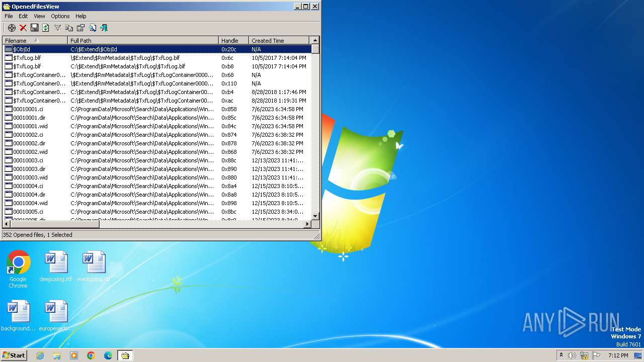Open Windows Media Player from taskbar
This screenshot has width=644, height=362.
74,355
